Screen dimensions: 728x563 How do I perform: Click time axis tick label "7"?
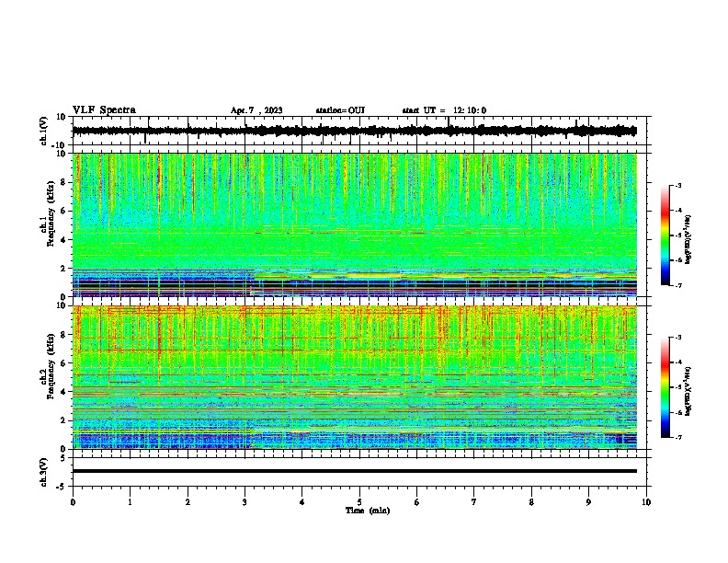point(474,502)
